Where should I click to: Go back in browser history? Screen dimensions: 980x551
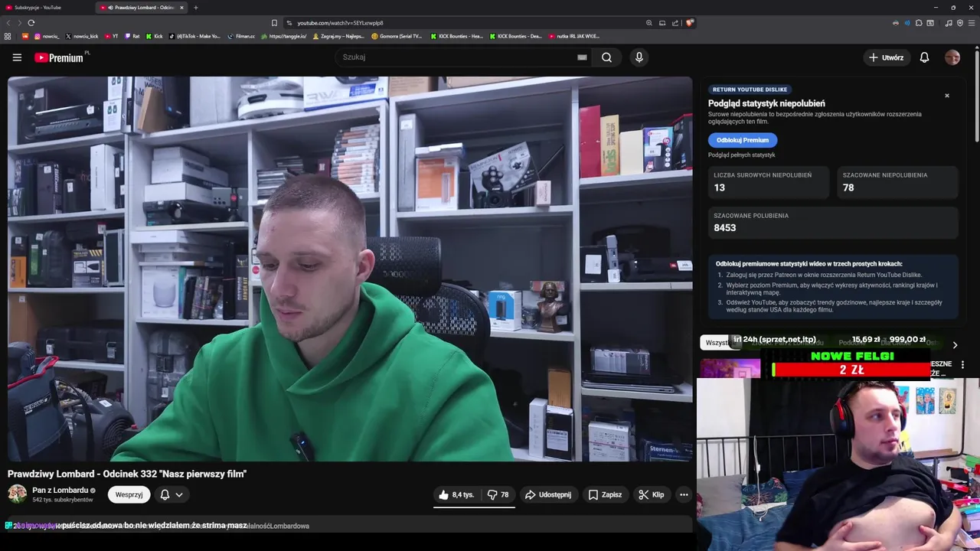(8, 23)
